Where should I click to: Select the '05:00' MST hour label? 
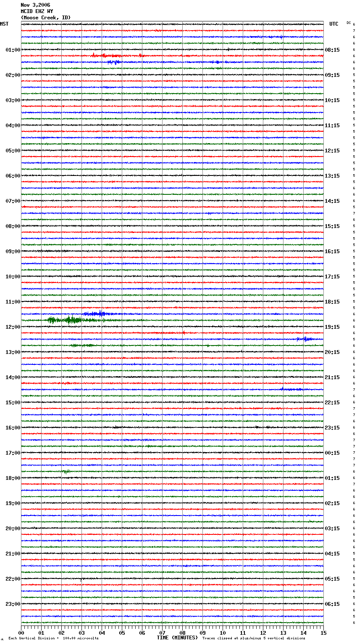[13, 151]
